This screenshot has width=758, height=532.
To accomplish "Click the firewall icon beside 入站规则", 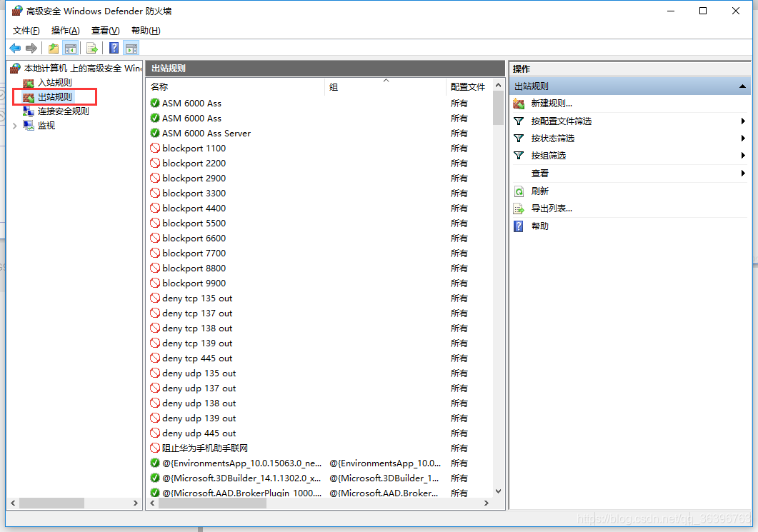I will (29, 83).
